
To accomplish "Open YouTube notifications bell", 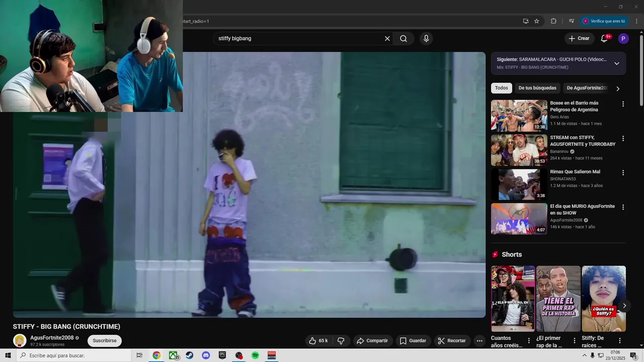I will click(605, 39).
